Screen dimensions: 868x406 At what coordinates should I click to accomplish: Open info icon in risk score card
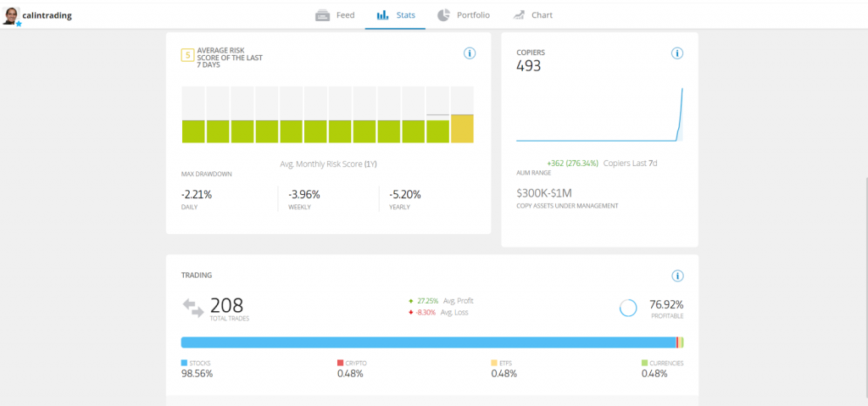tap(470, 53)
